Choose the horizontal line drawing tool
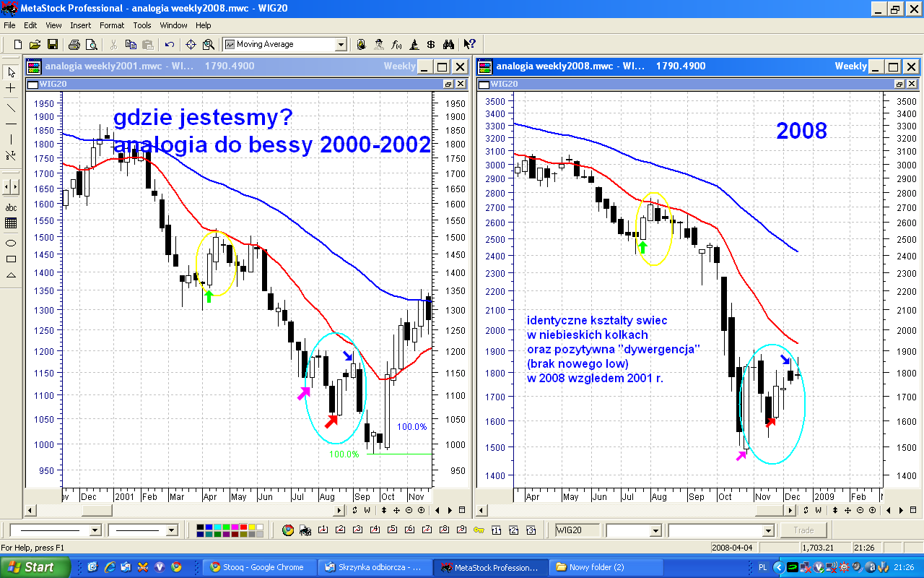 tap(11, 124)
